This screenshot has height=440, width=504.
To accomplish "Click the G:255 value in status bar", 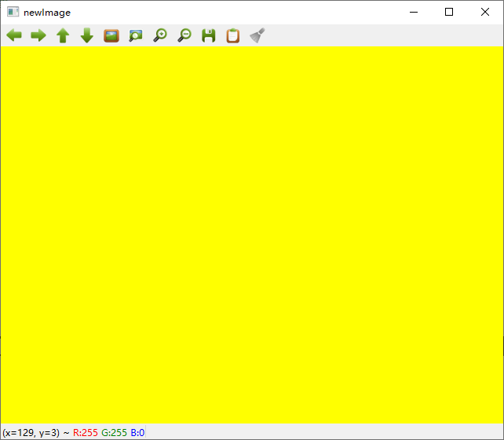I will coord(114,433).
